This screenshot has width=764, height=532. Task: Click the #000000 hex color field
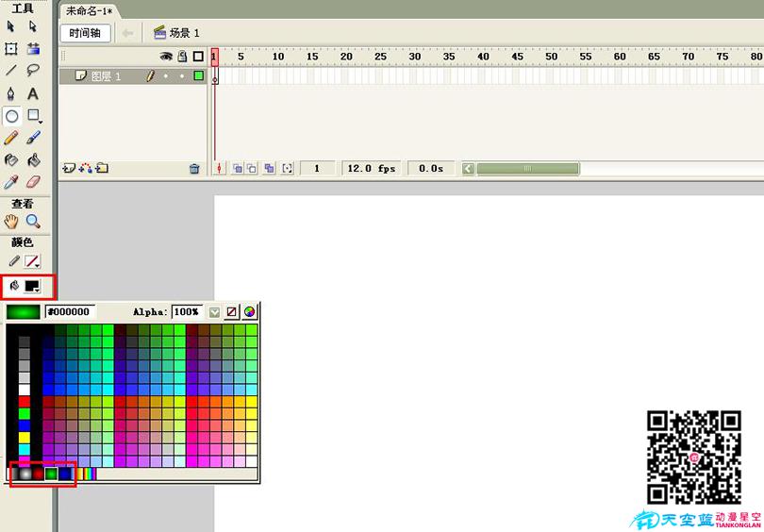point(71,312)
